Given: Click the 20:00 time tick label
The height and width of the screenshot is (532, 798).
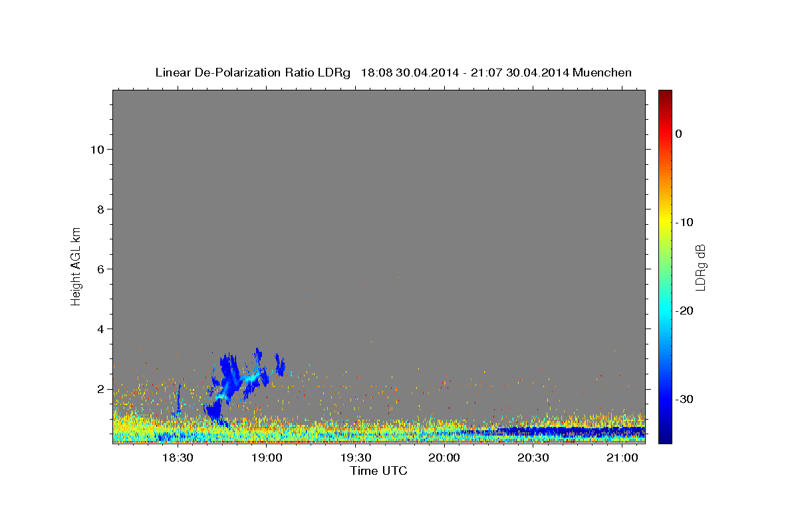Looking at the screenshot, I should (444, 458).
